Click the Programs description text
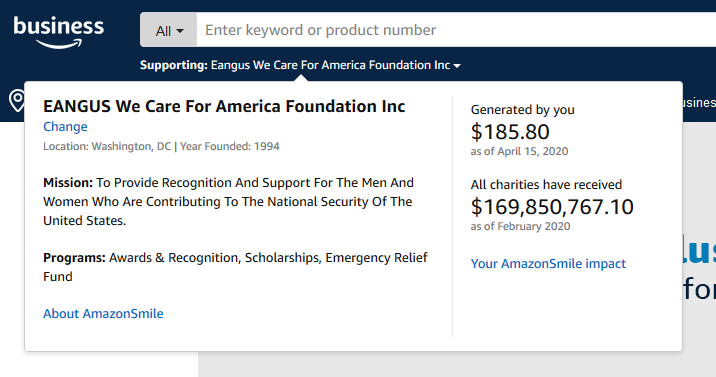Image resolution: width=716 pixels, height=377 pixels. pyautogui.click(x=235, y=267)
